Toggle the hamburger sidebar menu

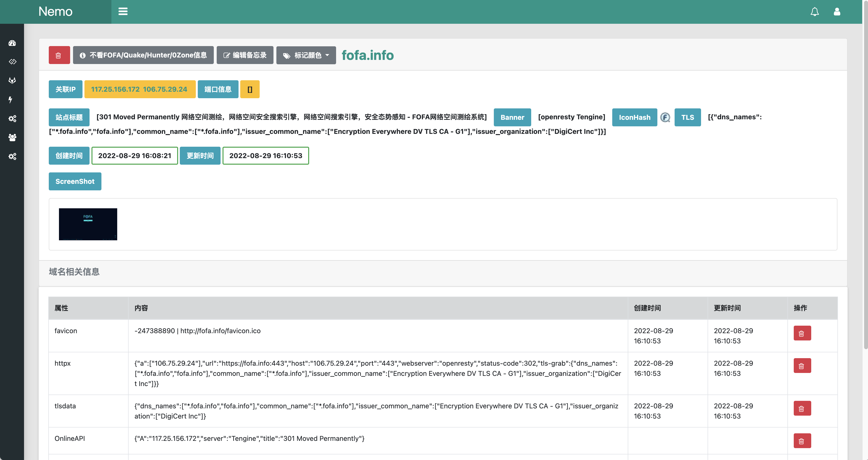[x=123, y=12]
